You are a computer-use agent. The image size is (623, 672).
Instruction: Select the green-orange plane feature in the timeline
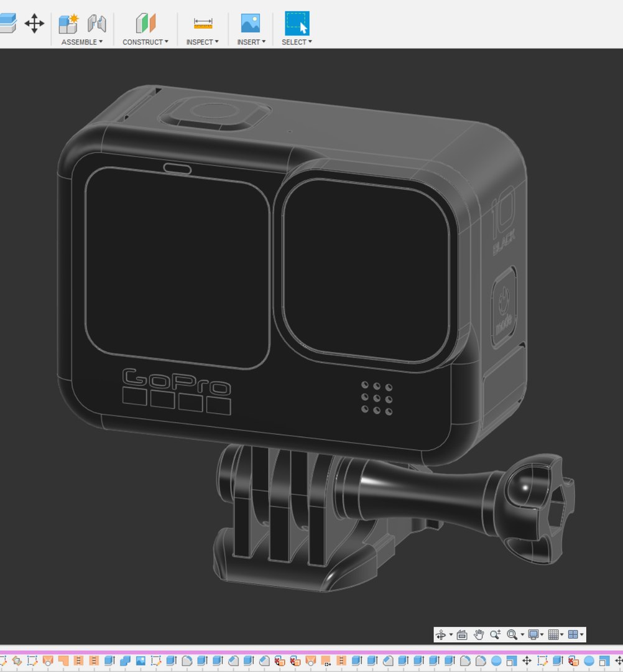17,661
